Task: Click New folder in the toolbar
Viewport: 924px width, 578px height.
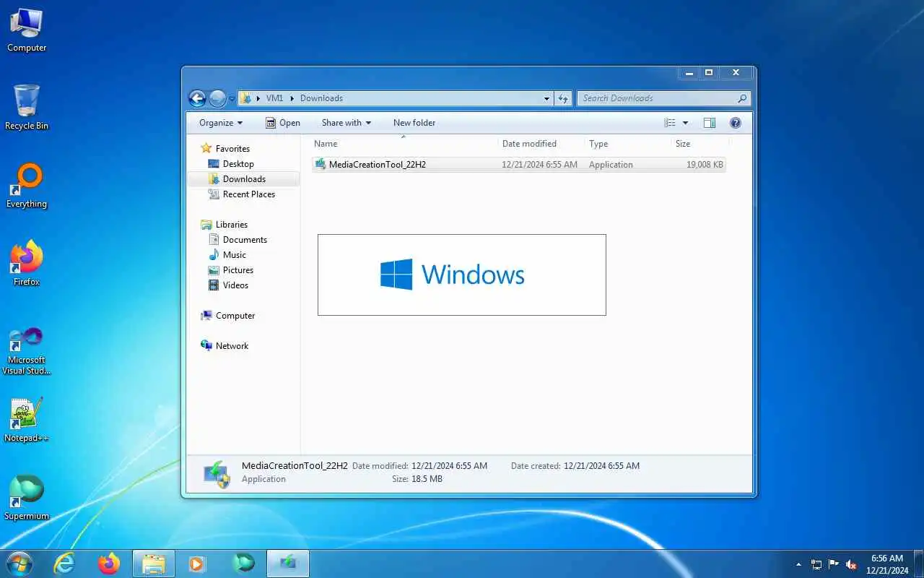Action: pyautogui.click(x=414, y=123)
